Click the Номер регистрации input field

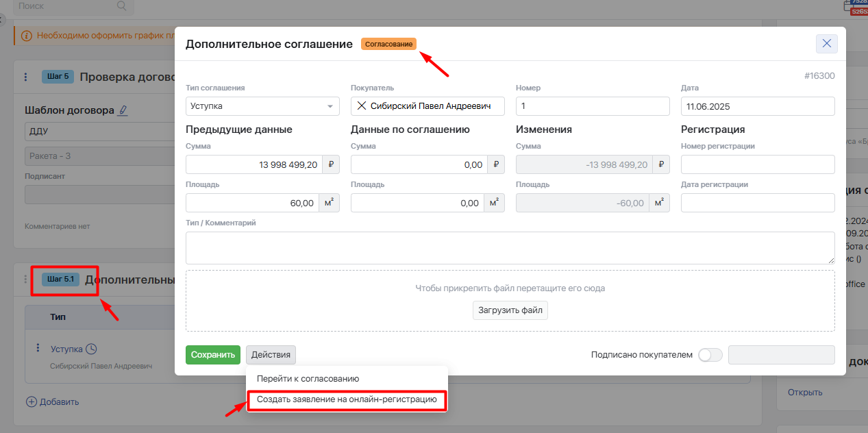tap(757, 164)
